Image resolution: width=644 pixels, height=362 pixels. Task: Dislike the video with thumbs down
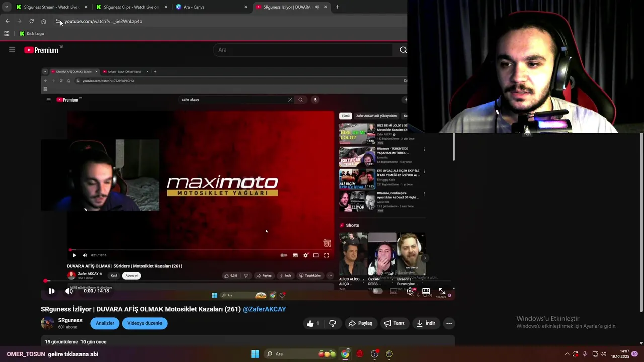point(333,323)
